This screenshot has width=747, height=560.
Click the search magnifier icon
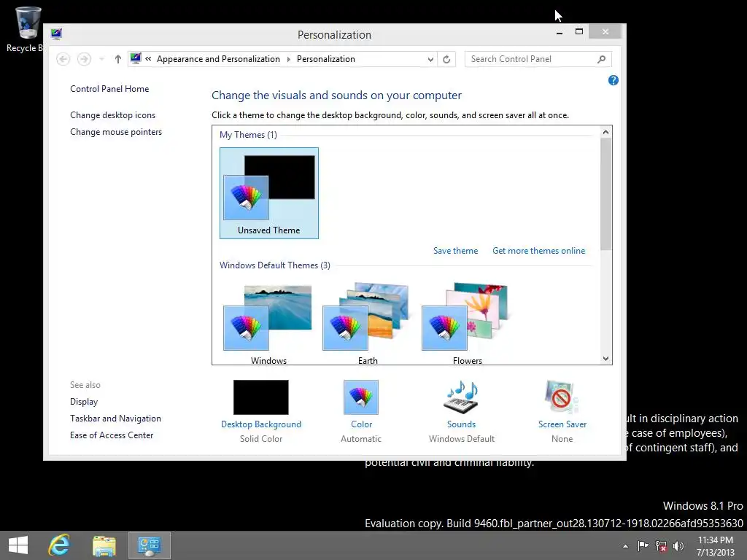602,59
